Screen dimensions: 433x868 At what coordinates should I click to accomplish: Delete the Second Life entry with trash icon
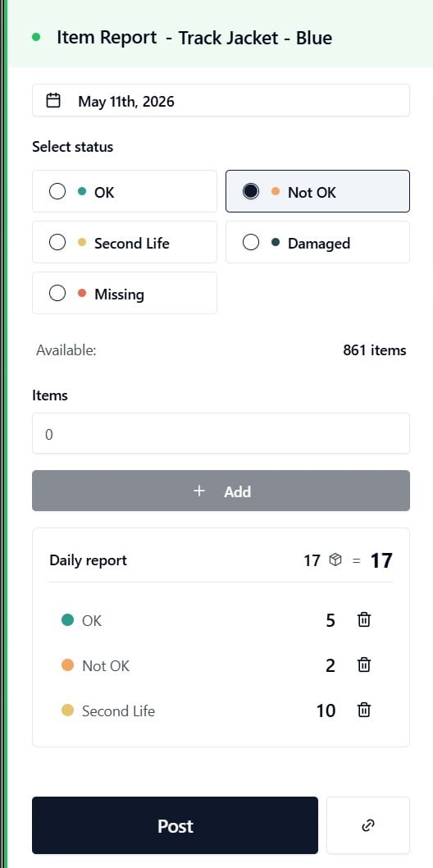[364, 710]
